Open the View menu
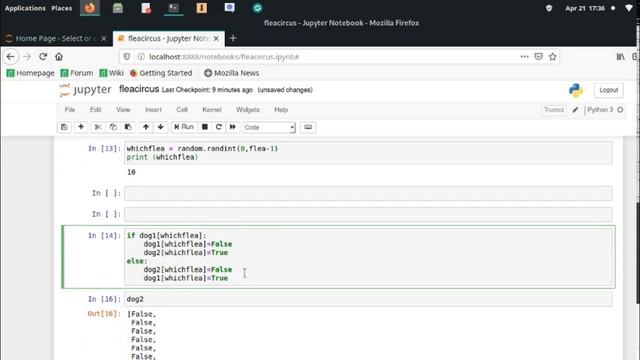Image resolution: width=640 pixels, height=360 pixels. point(123,110)
